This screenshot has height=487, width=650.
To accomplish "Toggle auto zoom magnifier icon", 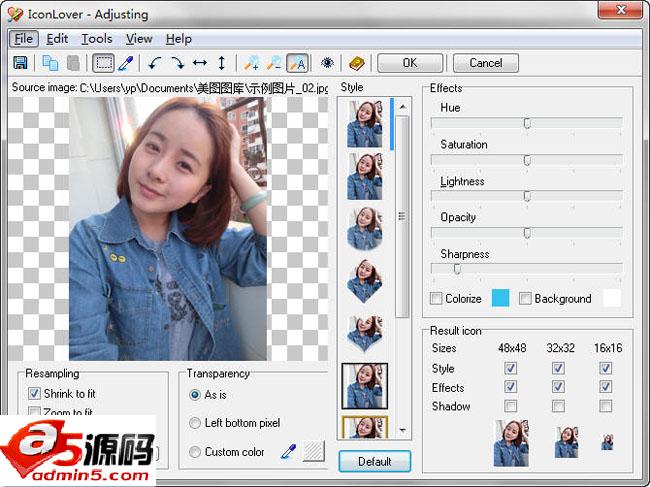I will click(x=297, y=63).
